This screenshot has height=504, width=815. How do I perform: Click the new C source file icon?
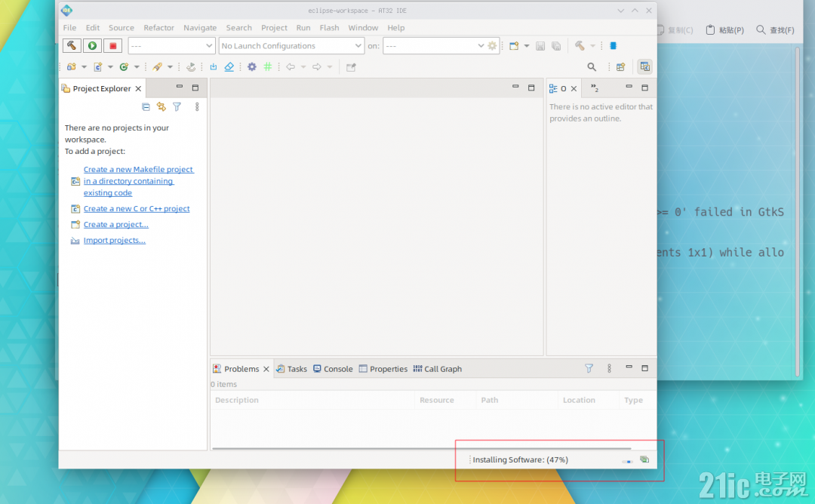pyautogui.click(x=97, y=66)
